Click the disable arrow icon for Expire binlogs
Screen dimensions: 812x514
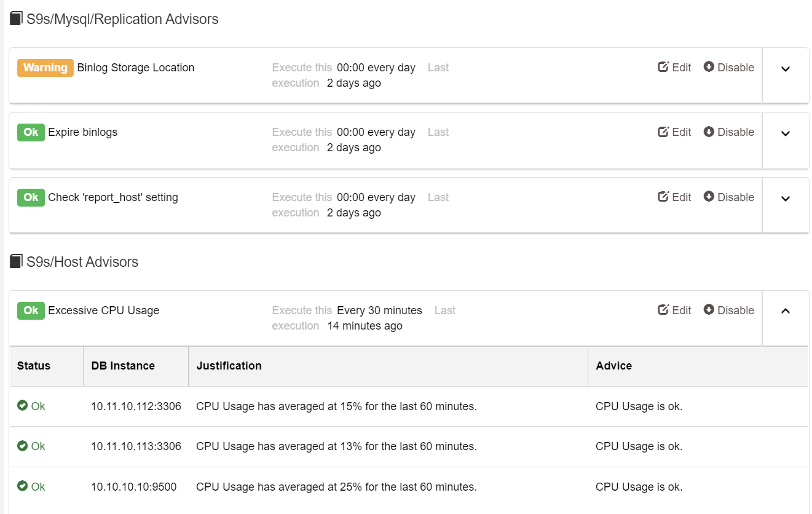tap(709, 132)
